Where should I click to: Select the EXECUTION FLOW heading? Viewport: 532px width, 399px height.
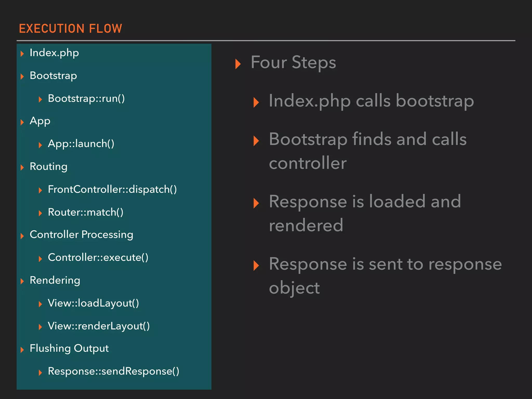[70, 29]
